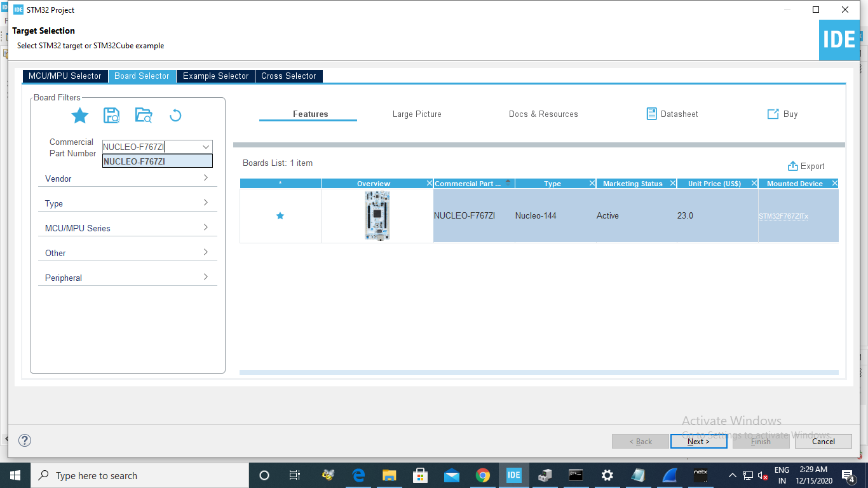Remove the Unit Price column
868x488 pixels.
[x=754, y=184]
